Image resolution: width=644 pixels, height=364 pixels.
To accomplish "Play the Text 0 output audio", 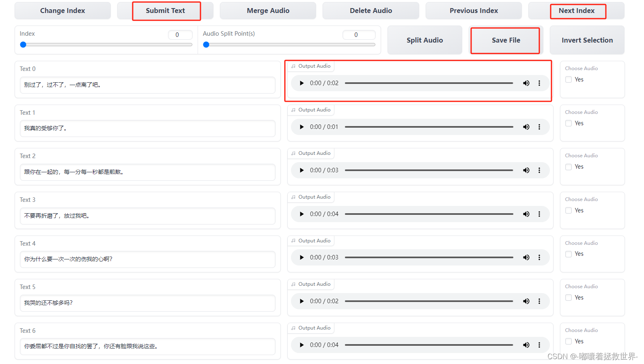I will pyautogui.click(x=302, y=83).
